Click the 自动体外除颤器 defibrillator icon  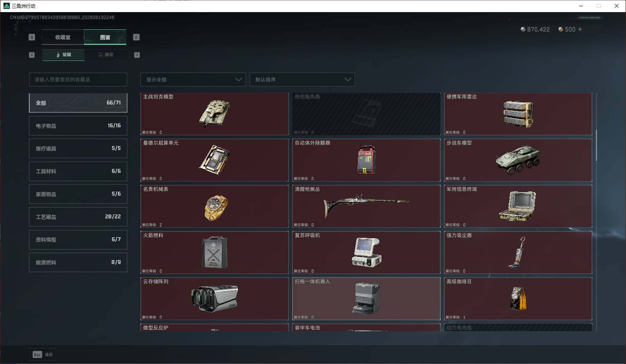[x=367, y=160]
